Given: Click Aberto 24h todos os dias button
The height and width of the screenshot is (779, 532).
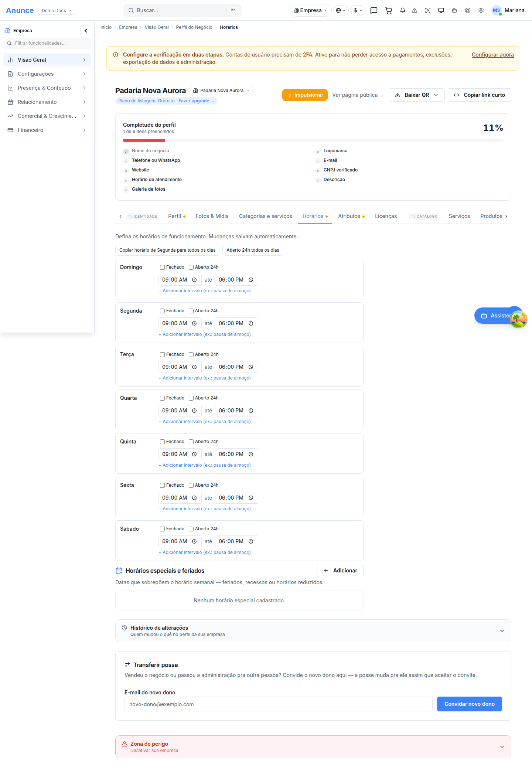Looking at the screenshot, I should pos(253,250).
